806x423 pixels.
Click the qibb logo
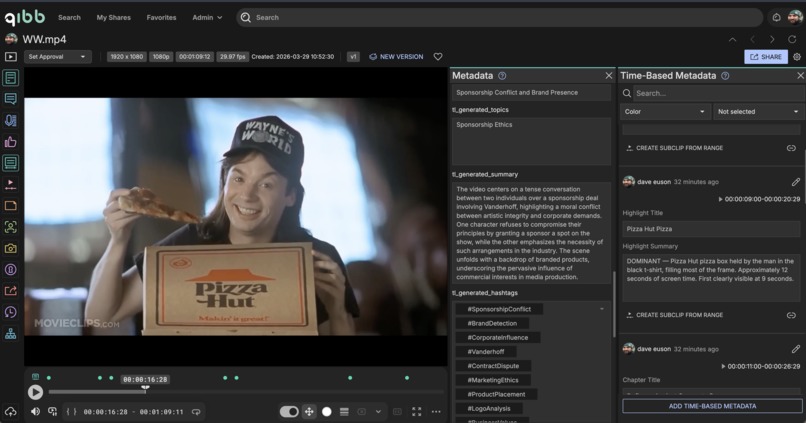(25, 17)
